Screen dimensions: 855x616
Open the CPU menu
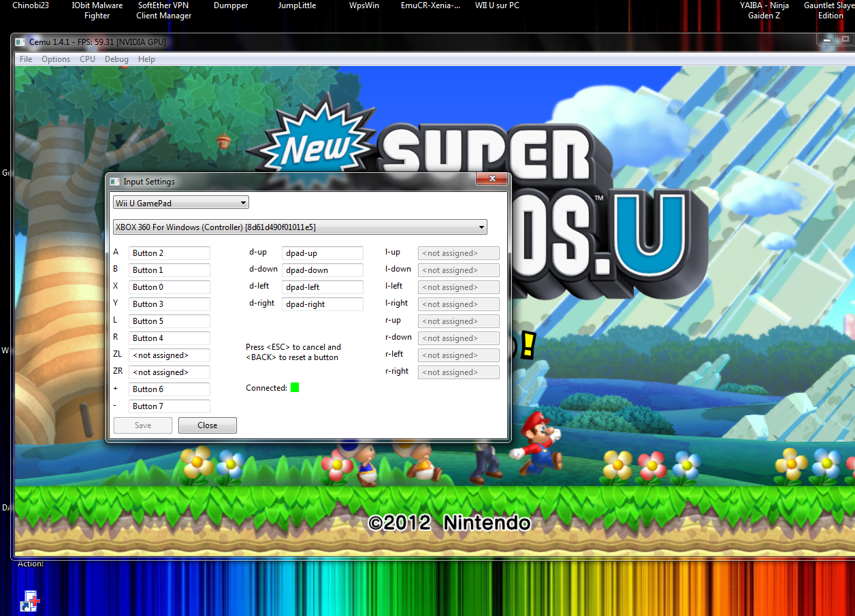pos(87,59)
